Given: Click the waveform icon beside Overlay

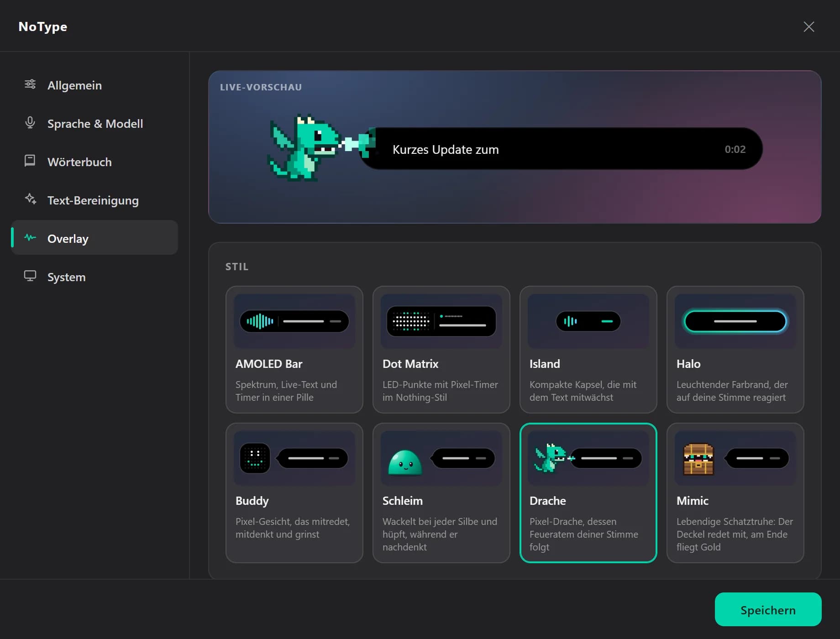Looking at the screenshot, I should click(30, 237).
